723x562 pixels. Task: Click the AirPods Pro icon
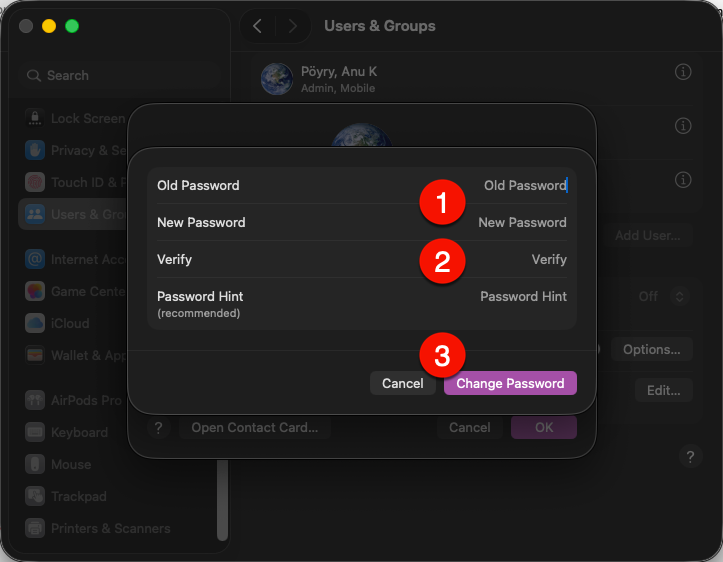tap(35, 400)
